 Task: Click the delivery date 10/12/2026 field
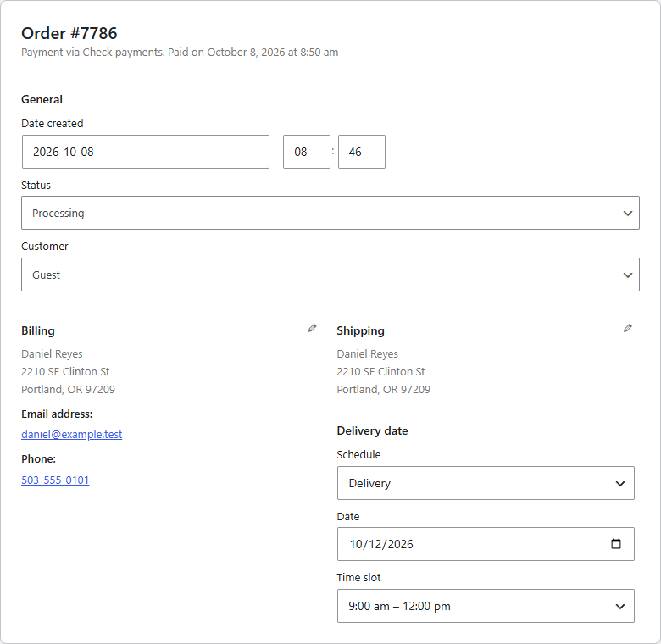pos(486,544)
